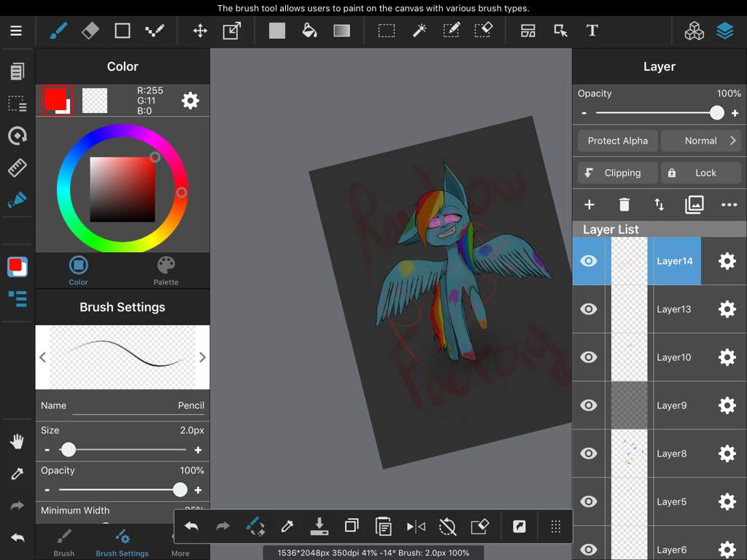This screenshot has height=560, width=747.
Task: Click Save icon in bottom toolbar
Action: pyautogui.click(x=320, y=526)
